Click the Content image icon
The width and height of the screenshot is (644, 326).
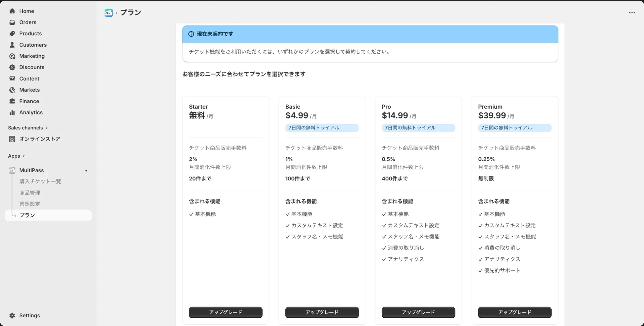(12, 78)
